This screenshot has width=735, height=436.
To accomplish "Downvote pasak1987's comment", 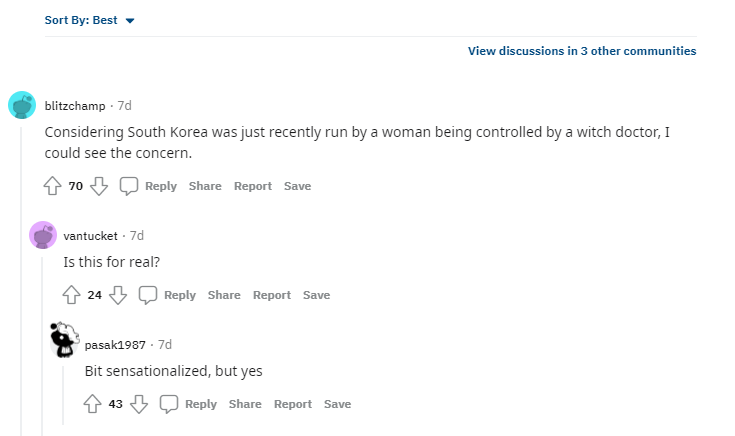I will coord(139,404).
